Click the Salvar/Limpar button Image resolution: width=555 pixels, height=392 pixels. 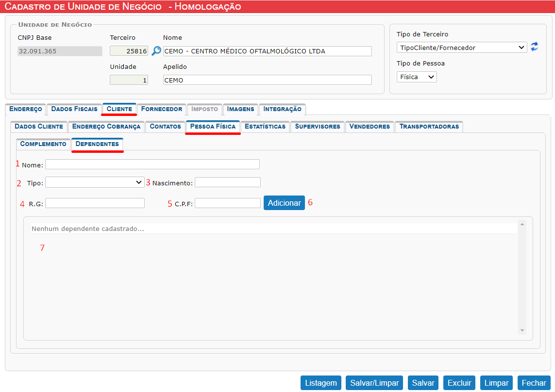[x=374, y=383]
